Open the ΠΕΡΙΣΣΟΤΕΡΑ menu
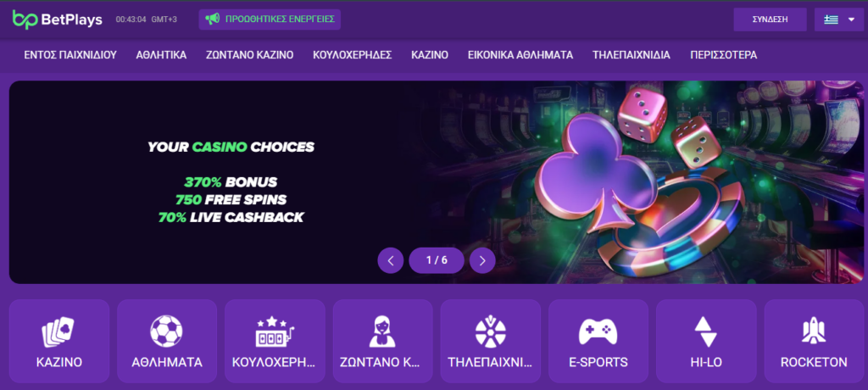Viewport: 868px width, 390px height. (724, 55)
